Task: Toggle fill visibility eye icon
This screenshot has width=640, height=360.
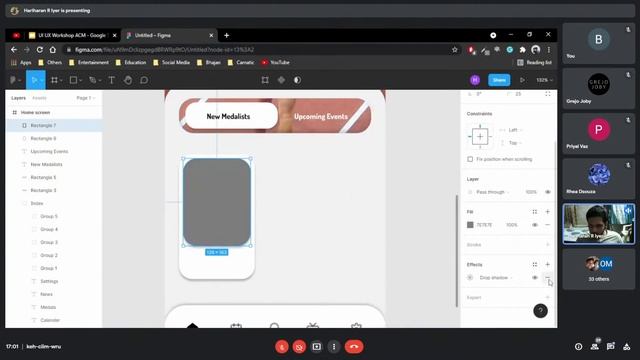Action: tap(535, 224)
